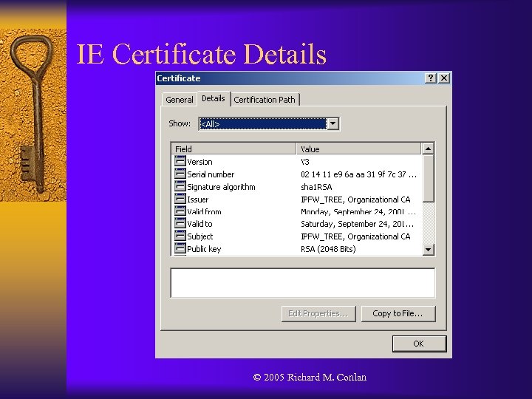Select the Subject row label
Screen dimensions: 532x399
tap(200, 236)
